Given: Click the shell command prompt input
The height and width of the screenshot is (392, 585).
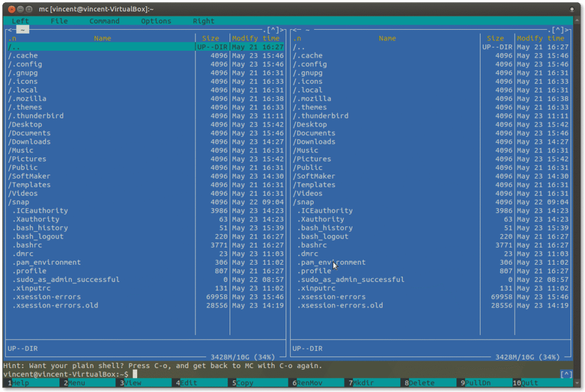Looking at the screenshot, I should click(x=135, y=374).
